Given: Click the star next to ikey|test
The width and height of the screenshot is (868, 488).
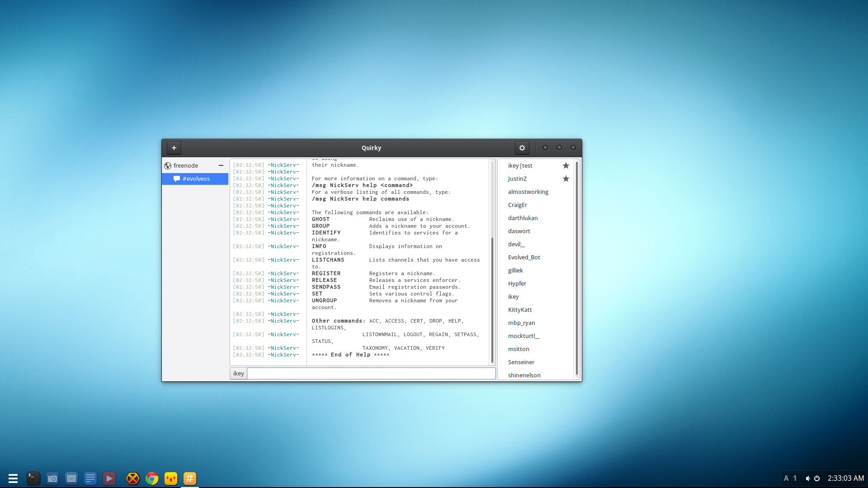Looking at the screenshot, I should (566, 165).
